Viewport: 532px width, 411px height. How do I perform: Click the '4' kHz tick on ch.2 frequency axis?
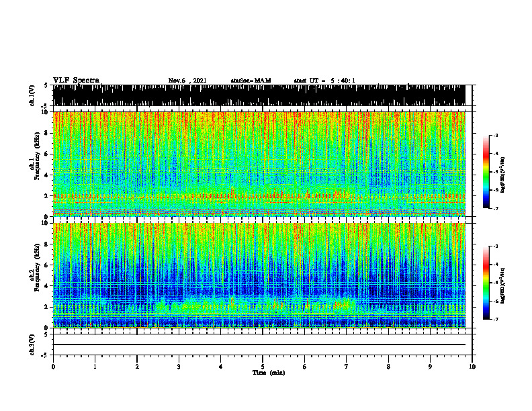click(x=46, y=286)
